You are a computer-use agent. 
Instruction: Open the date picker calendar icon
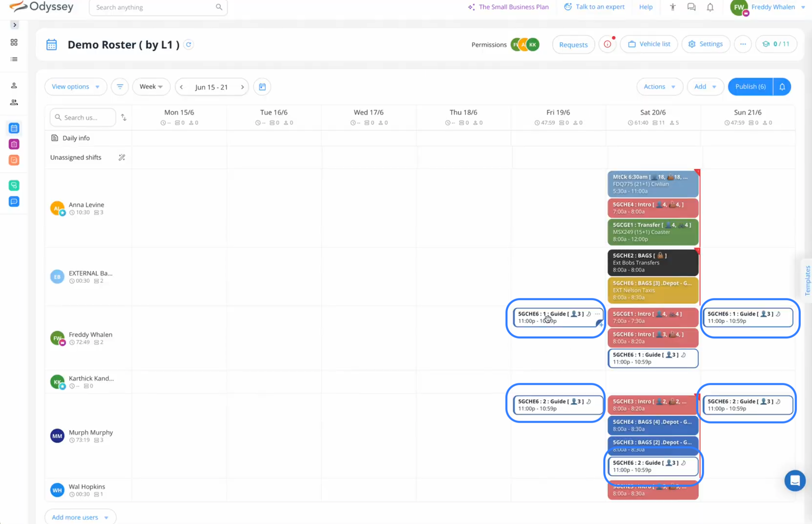[262, 87]
